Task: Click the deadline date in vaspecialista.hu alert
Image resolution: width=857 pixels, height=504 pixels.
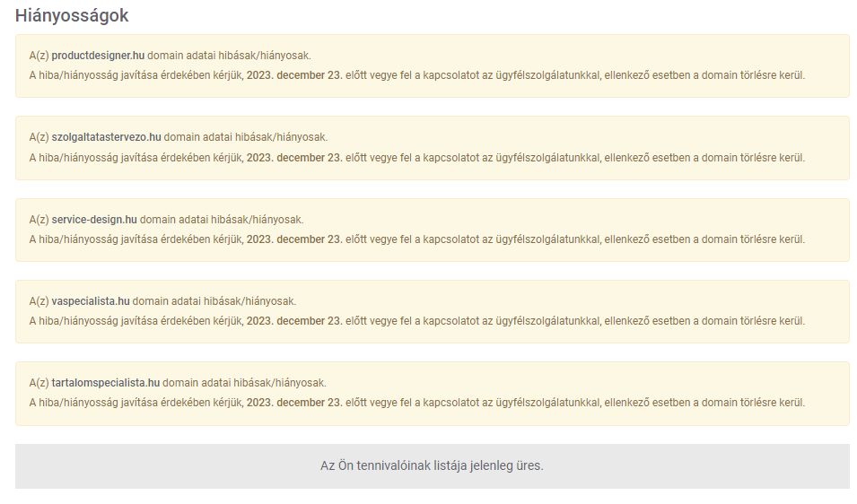Action: coord(294,321)
